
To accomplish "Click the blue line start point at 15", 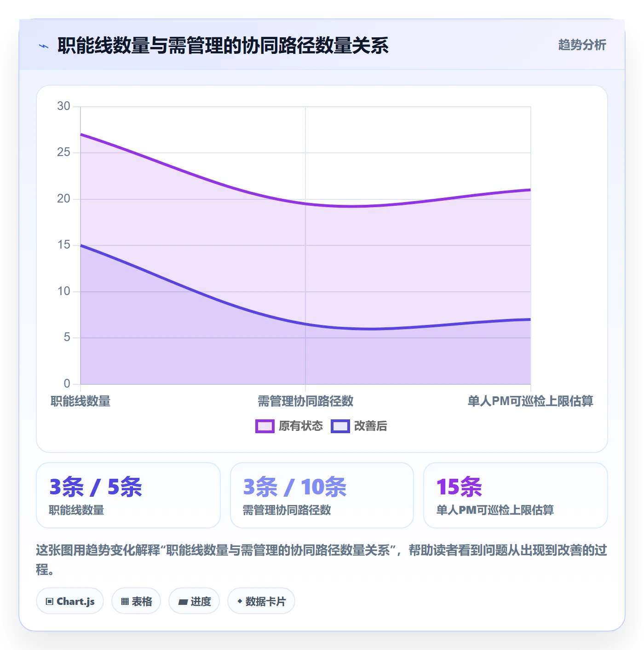I will [81, 245].
